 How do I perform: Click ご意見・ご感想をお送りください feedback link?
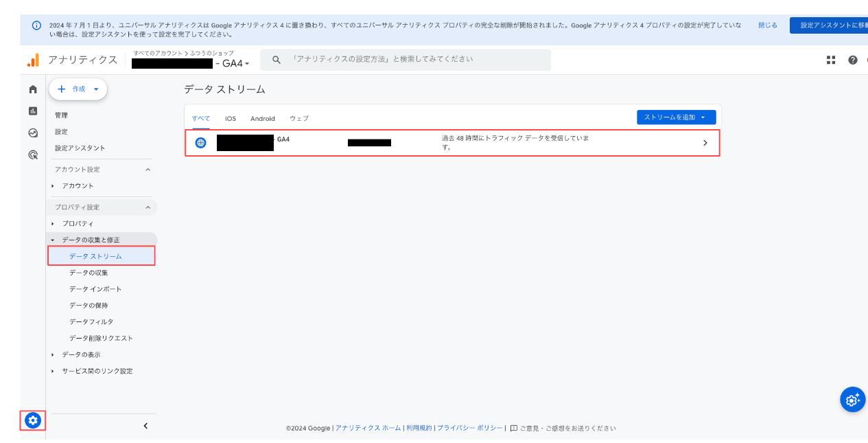tap(567, 428)
